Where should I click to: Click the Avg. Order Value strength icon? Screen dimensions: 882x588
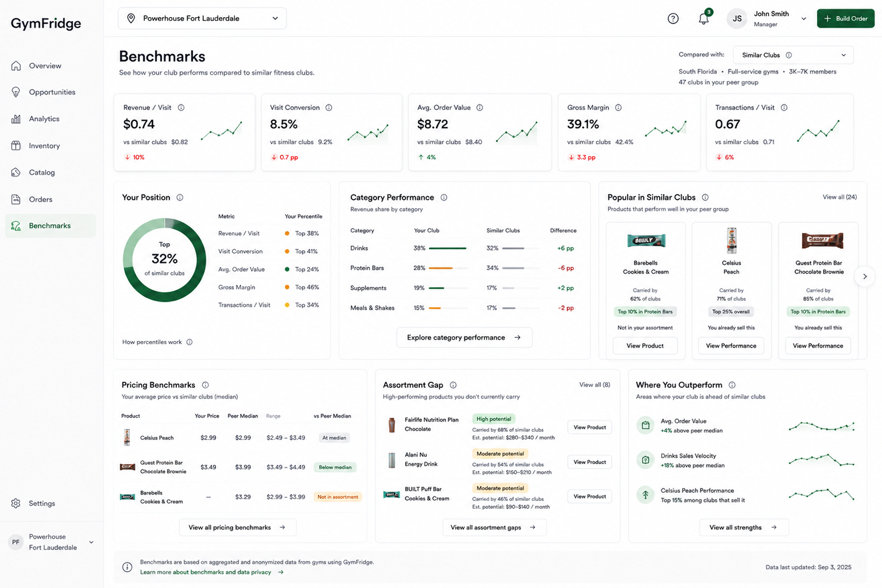(x=646, y=425)
